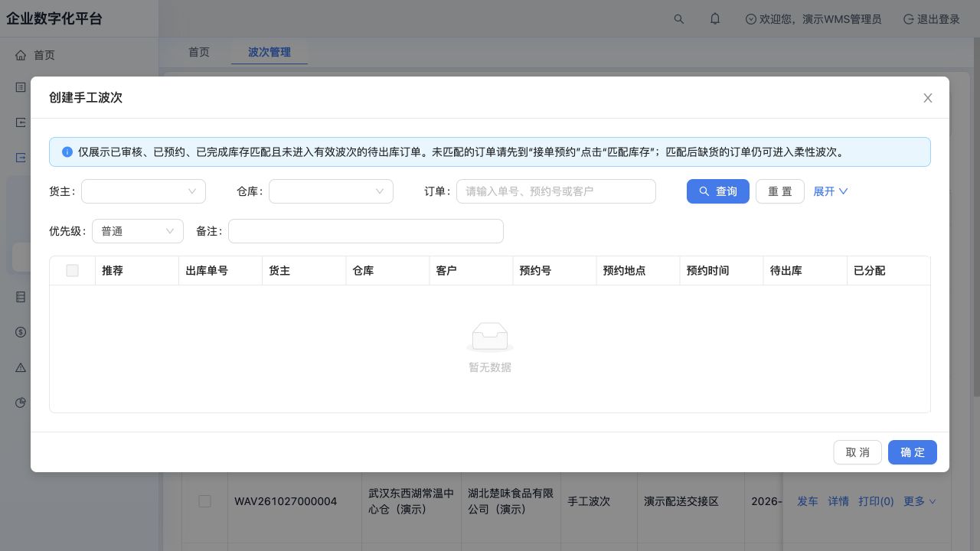Select the blue outbound icon in sidebar
The image size is (980, 551).
[21, 158]
